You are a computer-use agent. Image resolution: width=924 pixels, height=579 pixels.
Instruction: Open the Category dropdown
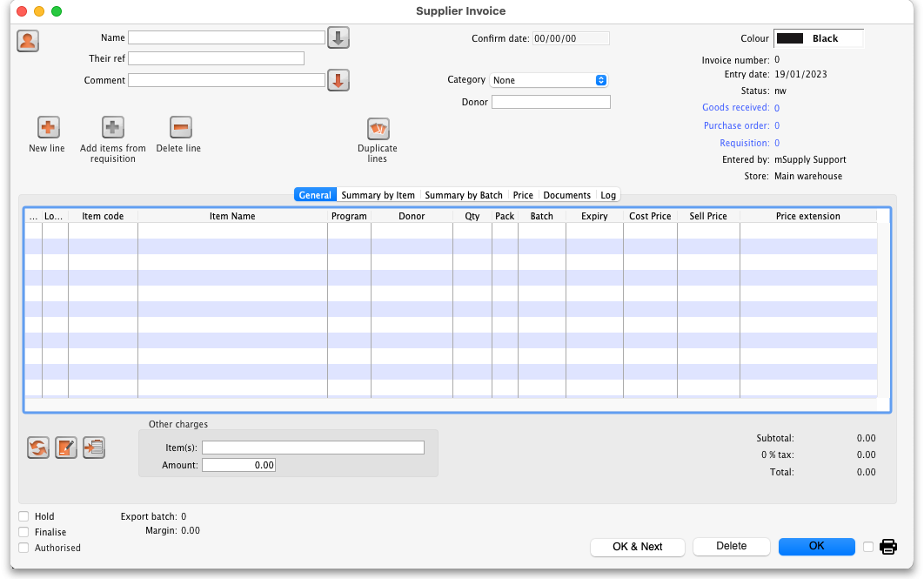coord(549,80)
